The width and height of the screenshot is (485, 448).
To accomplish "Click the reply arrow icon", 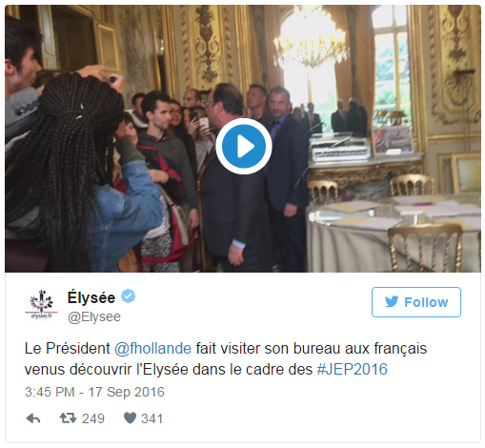I will point(33,418).
